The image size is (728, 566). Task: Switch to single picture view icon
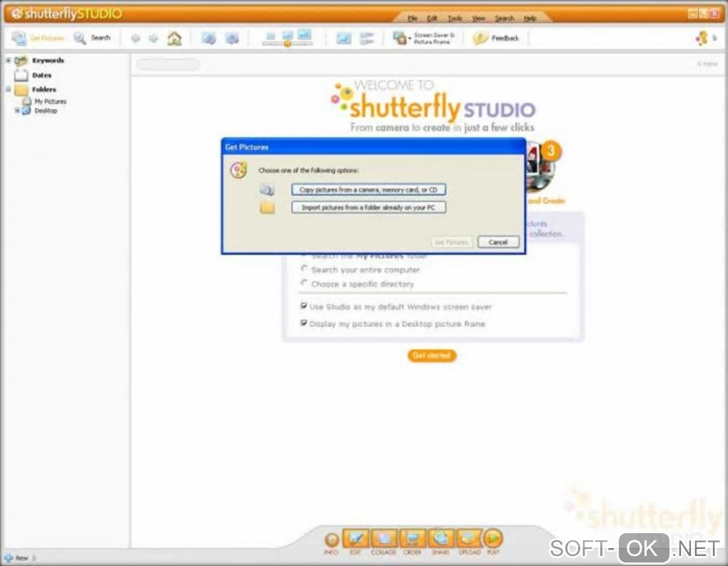(x=343, y=39)
